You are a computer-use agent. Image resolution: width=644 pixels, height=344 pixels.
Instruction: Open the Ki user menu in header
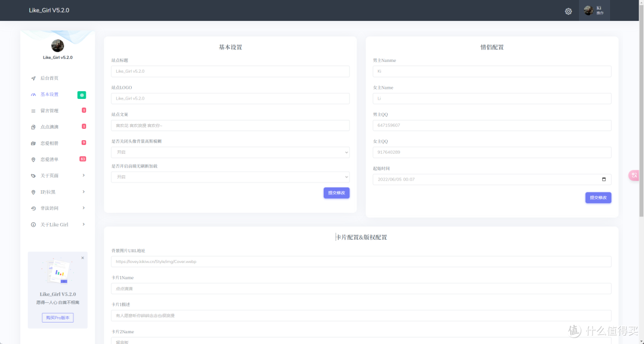594,10
